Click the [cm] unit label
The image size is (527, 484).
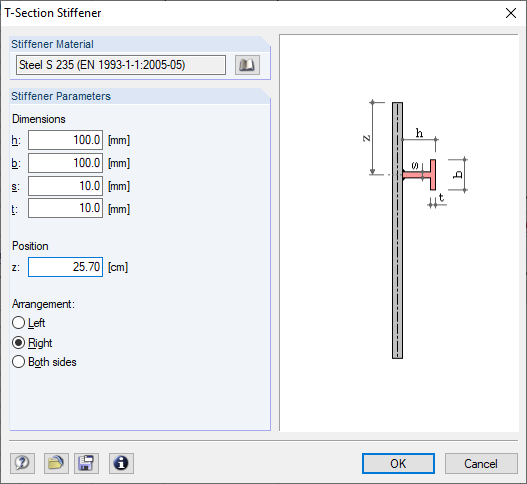[x=118, y=267]
